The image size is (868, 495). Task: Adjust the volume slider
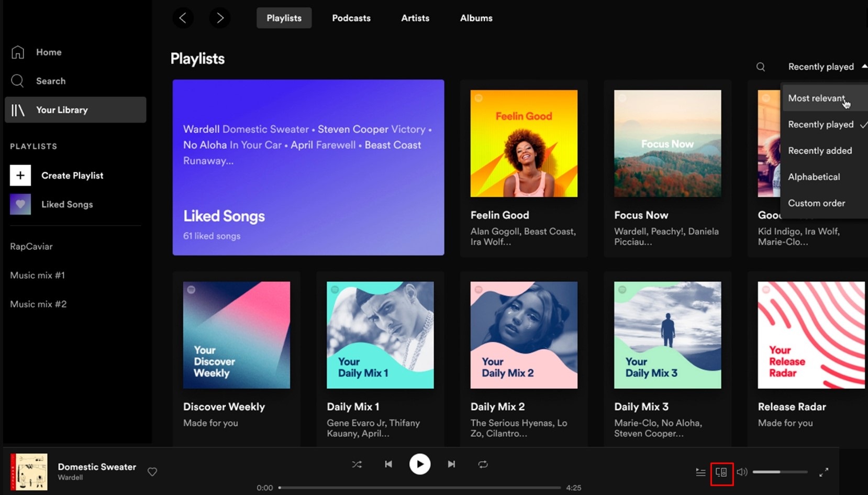pyautogui.click(x=780, y=471)
